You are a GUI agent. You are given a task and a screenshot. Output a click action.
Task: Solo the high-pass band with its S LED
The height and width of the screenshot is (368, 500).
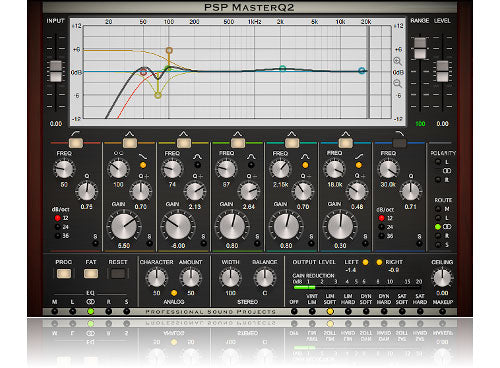pyautogui.click(x=95, y=244)
